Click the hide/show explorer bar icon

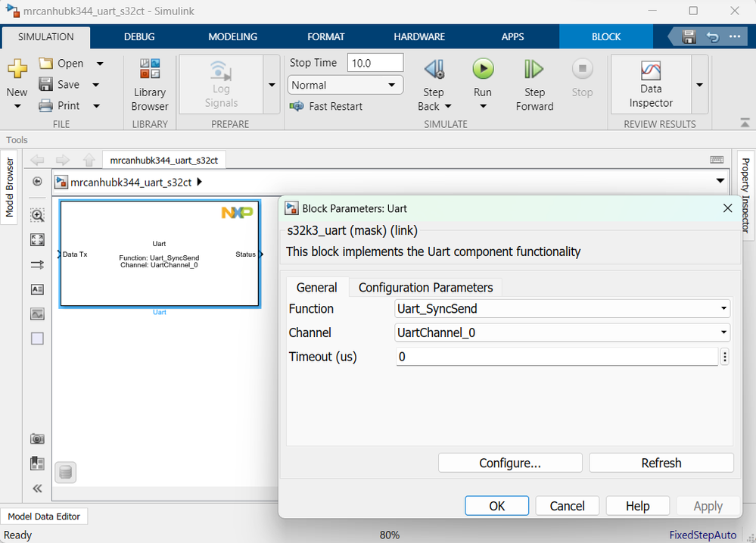pos(37,182)
